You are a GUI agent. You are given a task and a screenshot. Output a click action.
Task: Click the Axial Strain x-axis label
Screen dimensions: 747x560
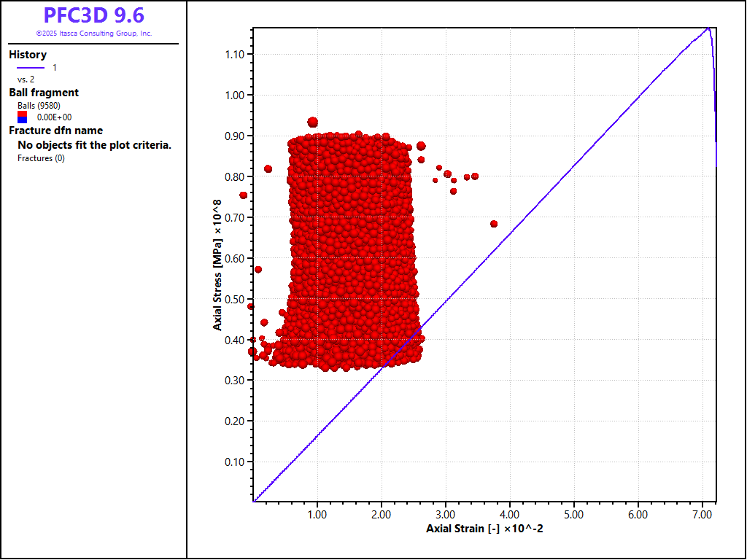point(484,529)
